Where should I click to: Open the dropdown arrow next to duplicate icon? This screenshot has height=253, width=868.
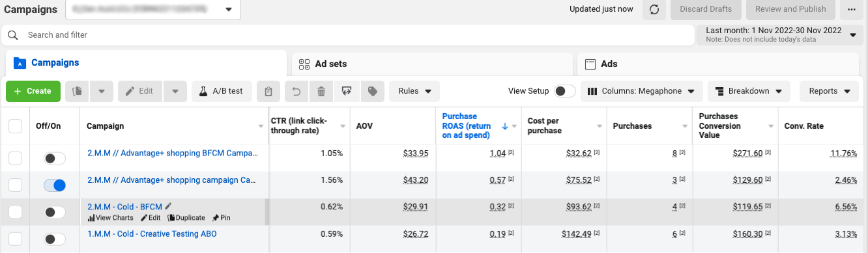pos(101,91)
